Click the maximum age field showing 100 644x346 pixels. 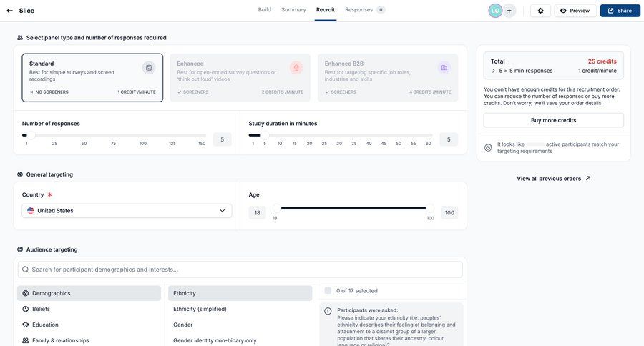449,212
